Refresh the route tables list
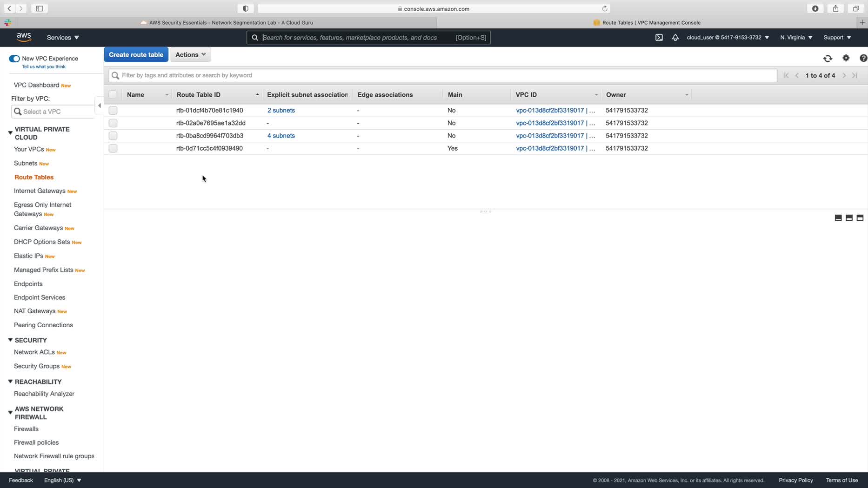Viewport: 868px width, 488px height. coord(828,59)
